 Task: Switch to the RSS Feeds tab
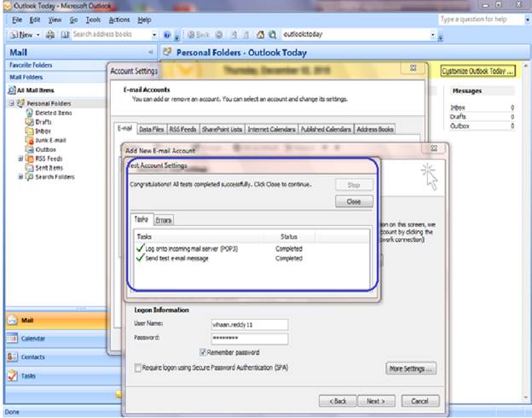[x=182, y=130]
